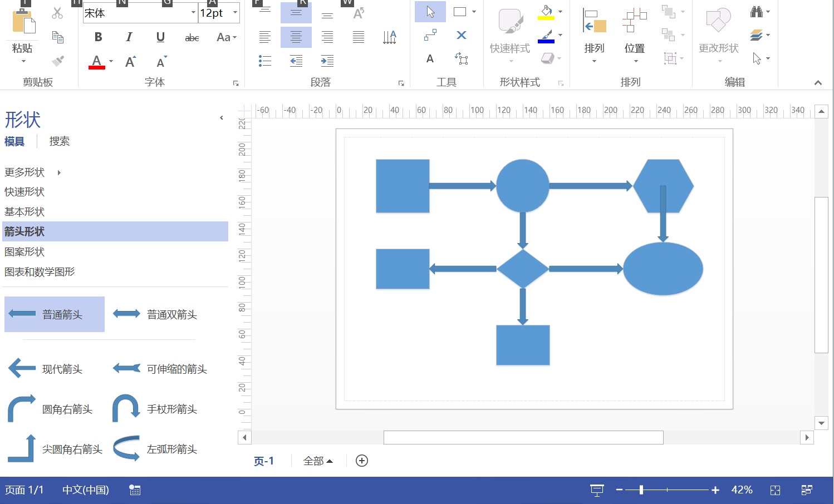Viewport: 834px width, 504px height.
Task: Toggle Underline formatting
Action: click(160, 37)
